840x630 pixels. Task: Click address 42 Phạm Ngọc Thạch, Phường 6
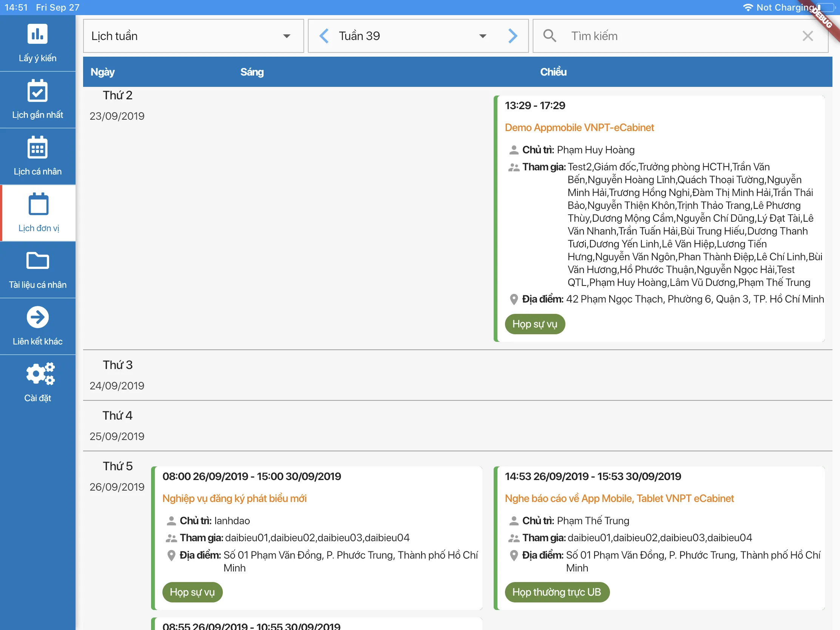(x=695, y=299)
